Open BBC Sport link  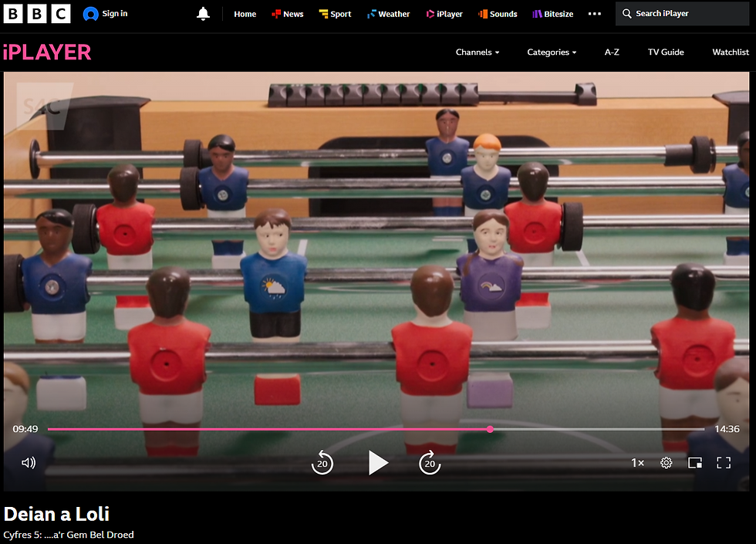coord(335,14)
